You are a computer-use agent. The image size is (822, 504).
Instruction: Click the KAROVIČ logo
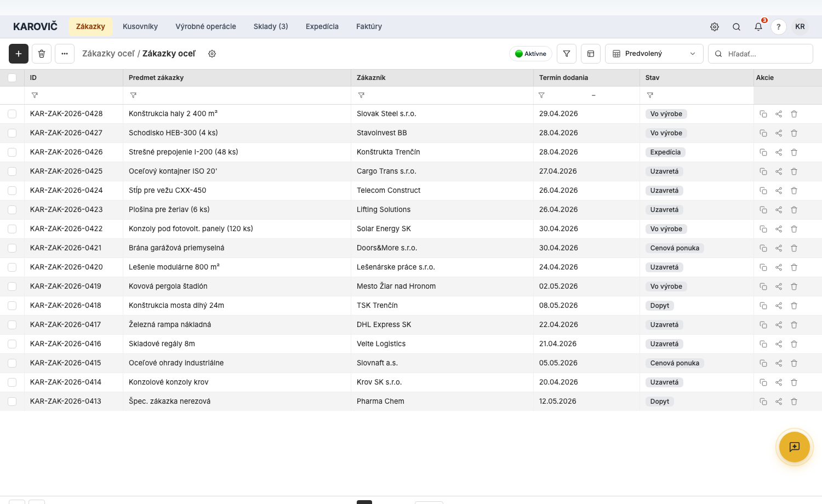coord(35,26)
